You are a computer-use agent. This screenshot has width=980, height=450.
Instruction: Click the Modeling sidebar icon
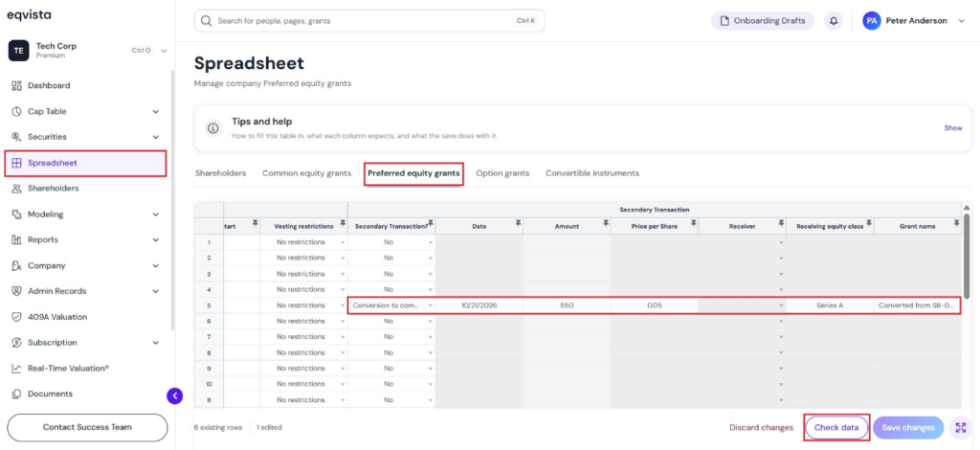pyautogui.click(x=17, y=214)
